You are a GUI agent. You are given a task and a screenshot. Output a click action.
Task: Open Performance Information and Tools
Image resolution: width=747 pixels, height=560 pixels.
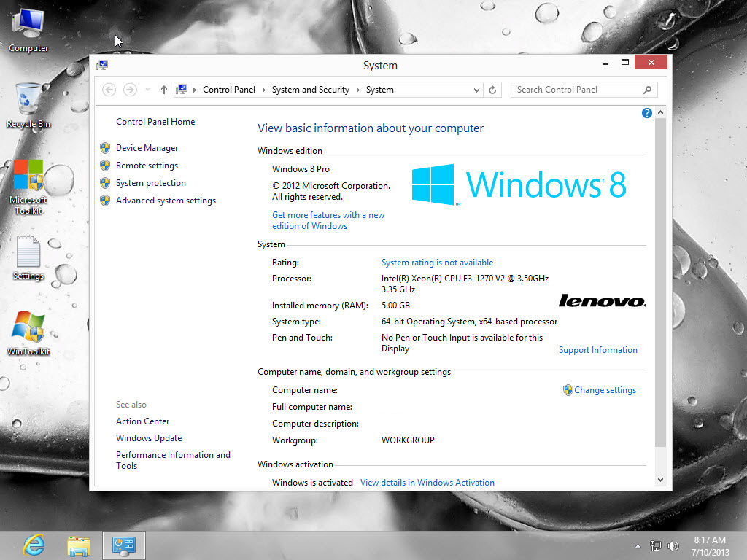[x=173, y=461]
